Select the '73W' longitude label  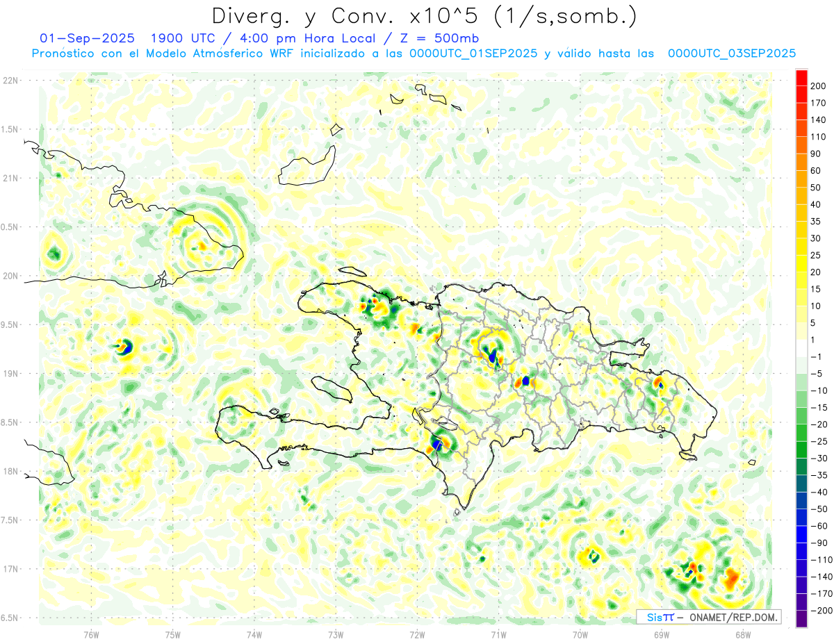336,634
